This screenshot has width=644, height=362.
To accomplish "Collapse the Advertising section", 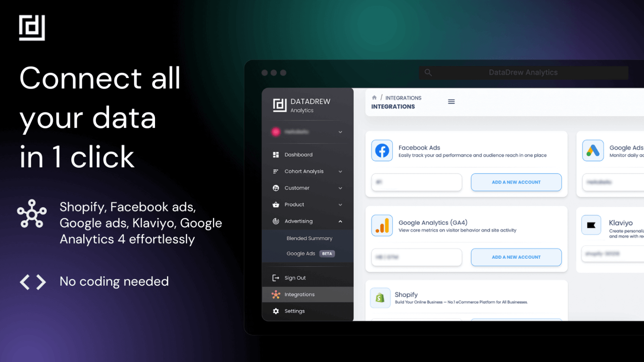I will [340, 221].
